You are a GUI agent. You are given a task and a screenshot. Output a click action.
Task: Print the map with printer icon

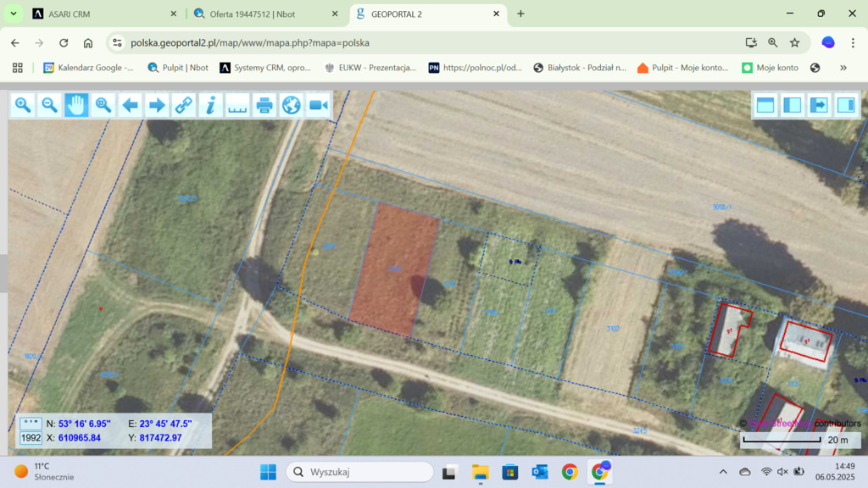point(264,105)
